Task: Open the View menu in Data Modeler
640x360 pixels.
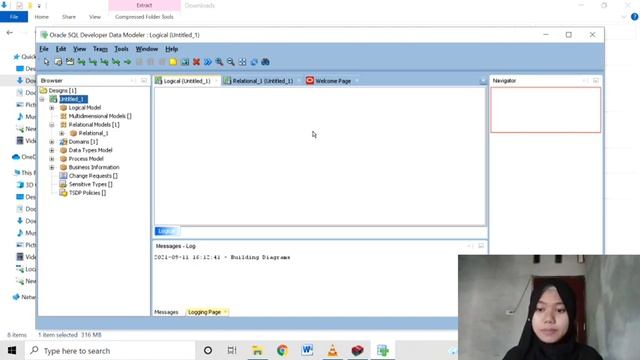Action: (79, 49)
